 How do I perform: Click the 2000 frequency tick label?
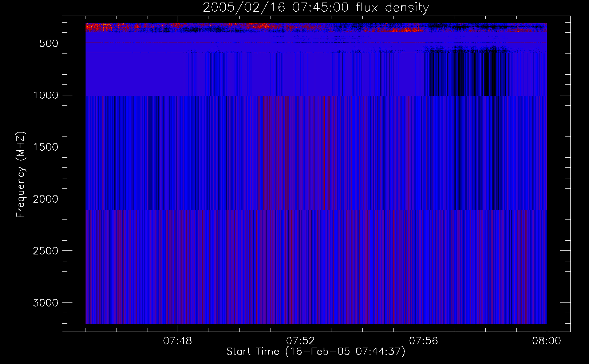click(46, 199)
